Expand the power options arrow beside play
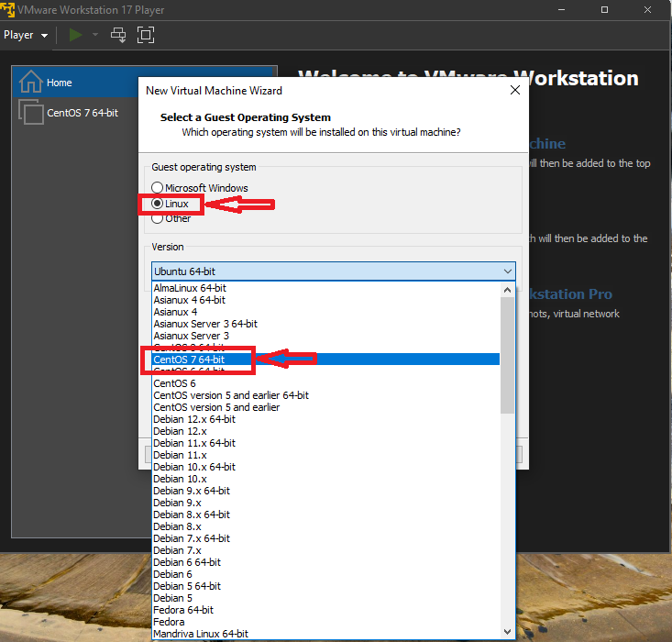This screenshot has width=672, height=642. (94, 35)
